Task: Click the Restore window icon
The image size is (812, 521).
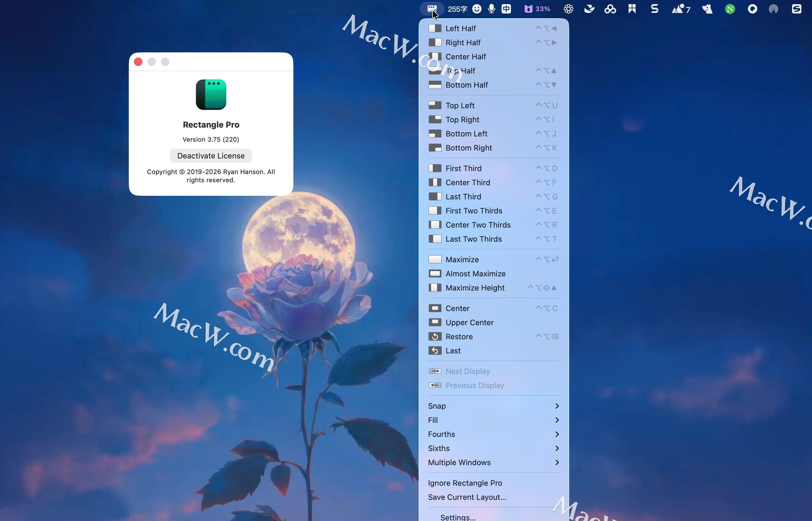Action: 435,337
